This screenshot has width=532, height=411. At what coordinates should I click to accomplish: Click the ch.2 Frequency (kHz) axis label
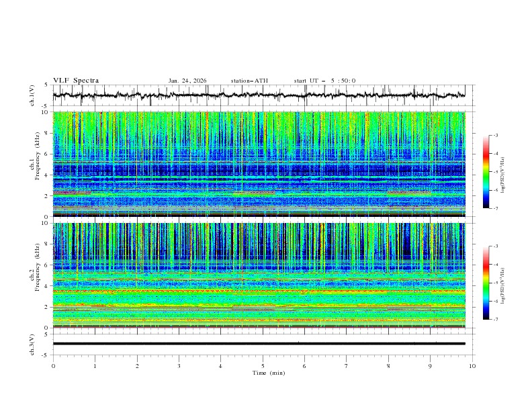[x=35, y=267]
